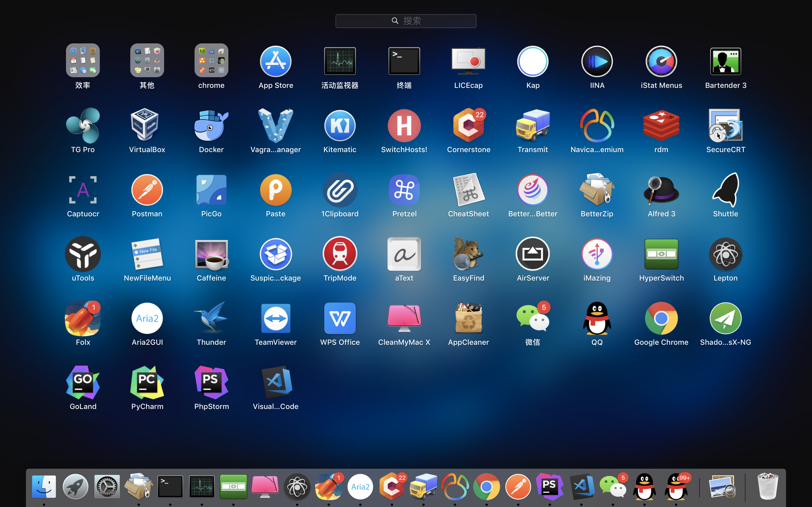Screen dimensions: 812x507
Task: Open the Cornerstone app with badge 22
Action: tap(468, 126)
